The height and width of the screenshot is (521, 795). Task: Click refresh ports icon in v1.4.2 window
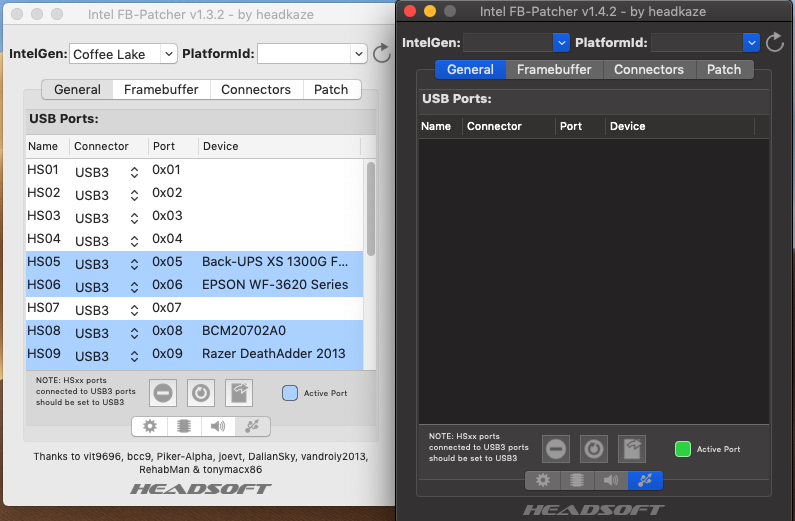point(594,449)
